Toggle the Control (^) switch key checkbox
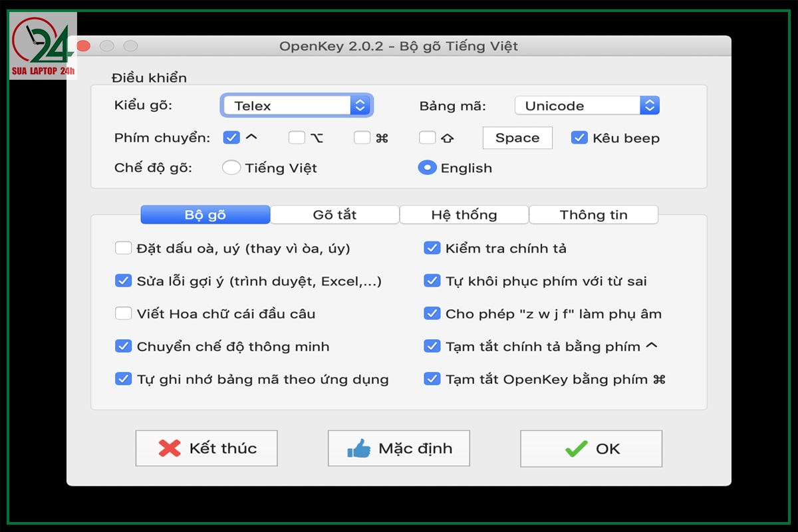 231,138
